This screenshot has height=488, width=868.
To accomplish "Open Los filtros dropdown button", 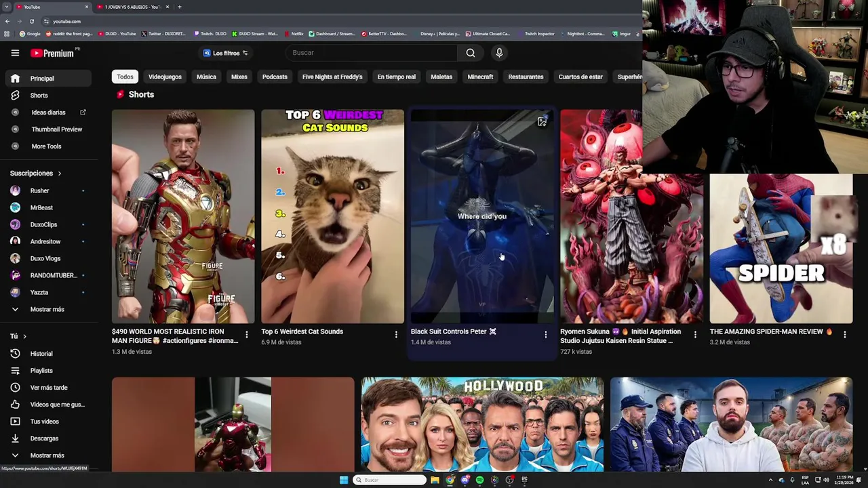I will pos(225,53).
